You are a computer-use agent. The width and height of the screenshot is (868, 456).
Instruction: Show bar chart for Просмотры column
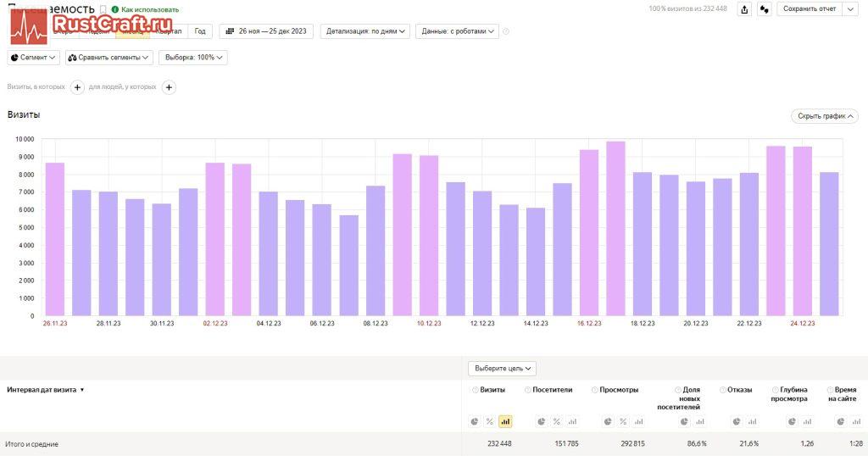[638, 421]
